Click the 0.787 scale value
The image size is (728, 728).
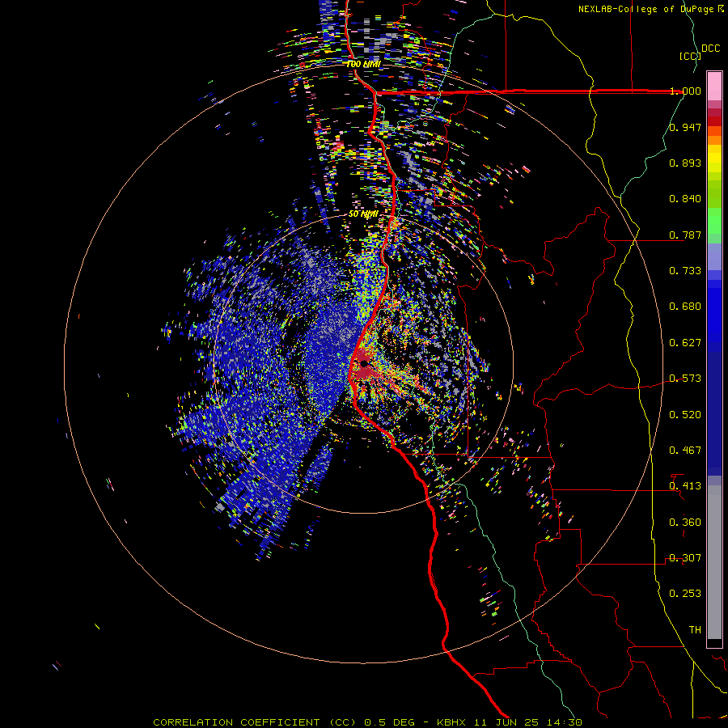click(685, 235)
